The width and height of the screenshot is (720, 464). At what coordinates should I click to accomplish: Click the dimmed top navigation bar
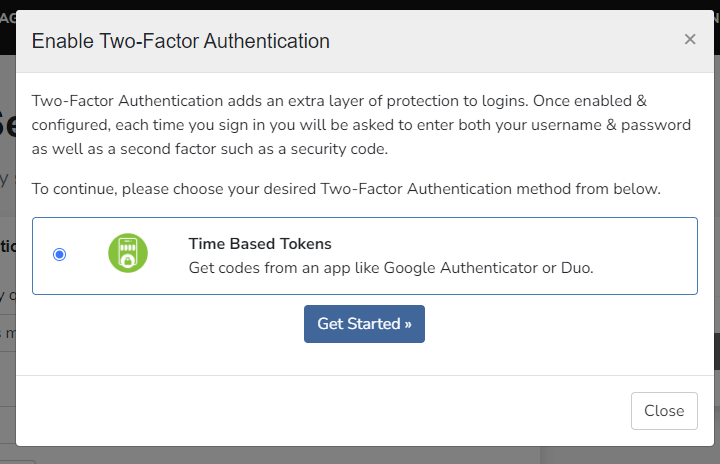(360, 5)
